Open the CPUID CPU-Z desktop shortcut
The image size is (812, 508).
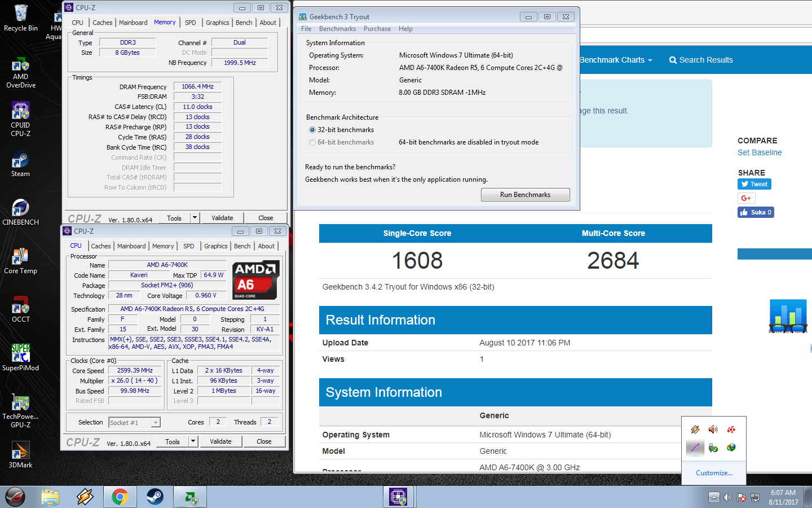[x=21, y=120]
